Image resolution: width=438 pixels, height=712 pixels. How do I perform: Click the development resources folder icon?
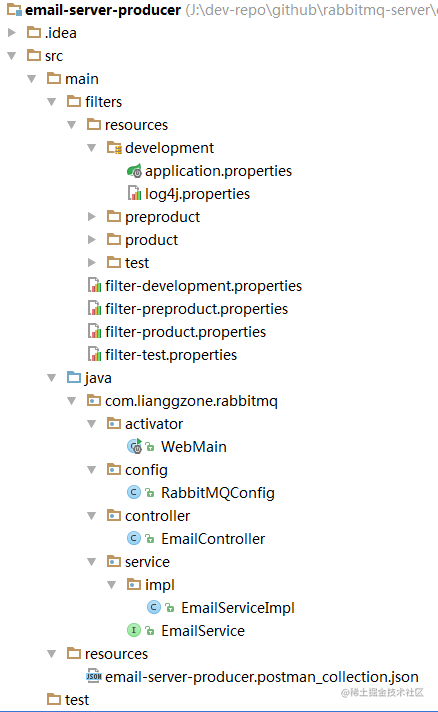tap(114, 148)
